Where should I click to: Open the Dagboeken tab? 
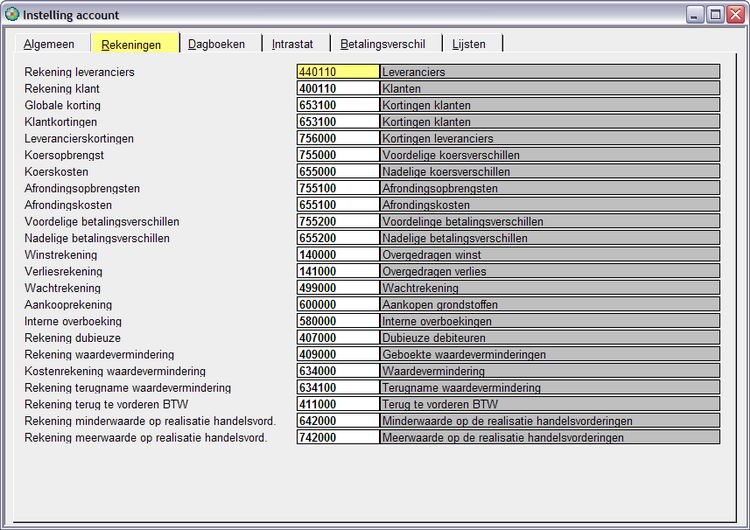[216, 44]
